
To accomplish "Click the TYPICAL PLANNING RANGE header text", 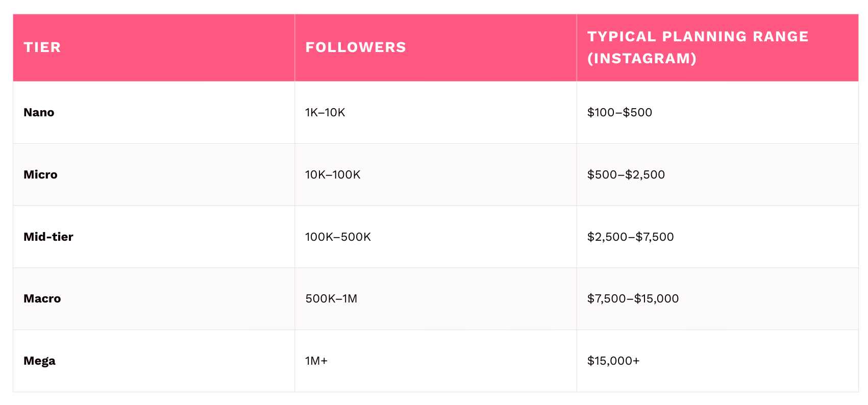I will 698,37.
